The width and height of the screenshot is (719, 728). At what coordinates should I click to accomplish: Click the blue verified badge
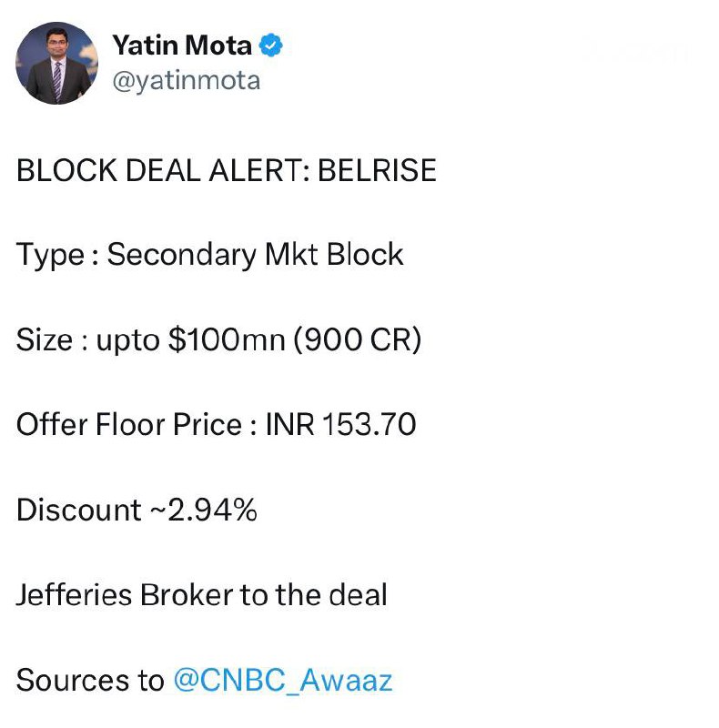pos(272,44)
